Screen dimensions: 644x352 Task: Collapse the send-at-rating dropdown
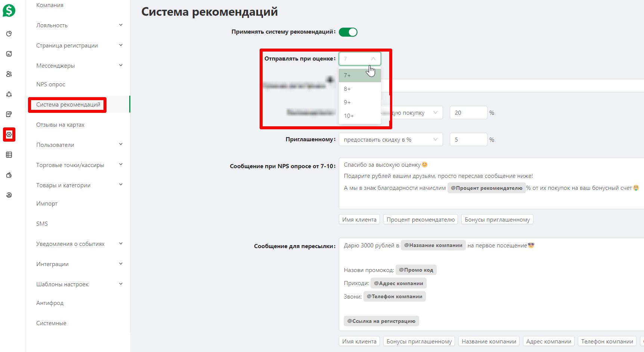point(360,59)
